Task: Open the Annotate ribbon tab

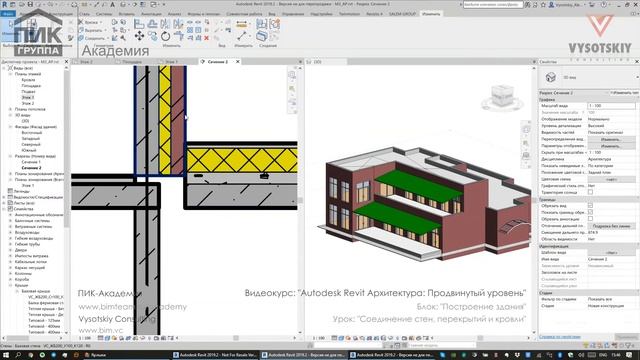Action: 151,14
